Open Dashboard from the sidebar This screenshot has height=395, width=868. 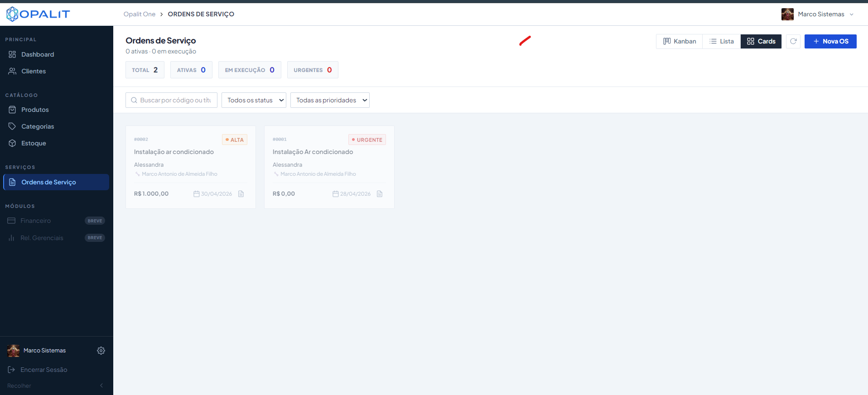pyautogui.click(x=57, y=54)
